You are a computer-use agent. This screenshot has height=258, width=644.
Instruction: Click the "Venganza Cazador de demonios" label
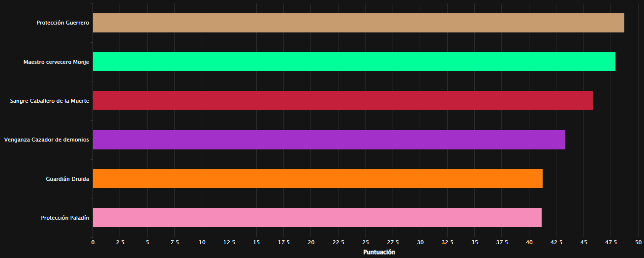coord(46,140)
